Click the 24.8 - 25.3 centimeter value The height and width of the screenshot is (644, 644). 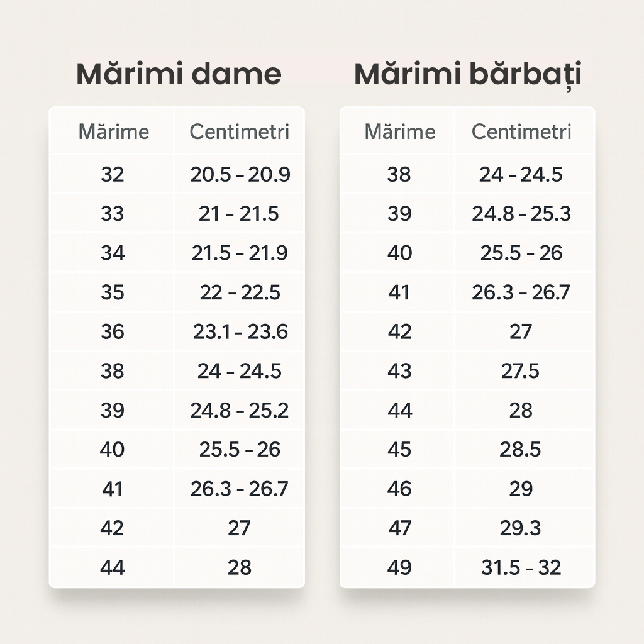tap(521, 214)
